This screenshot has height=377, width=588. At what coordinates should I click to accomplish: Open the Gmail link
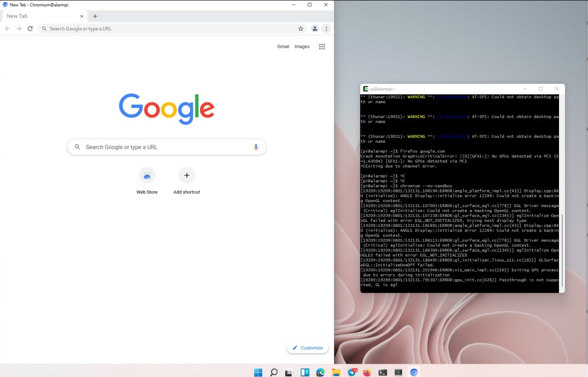click(x=283, y=46)
